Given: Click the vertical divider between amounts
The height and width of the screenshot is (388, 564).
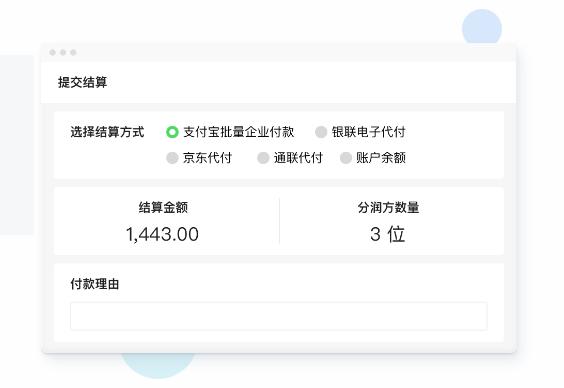Looking at the screenshot, I should click(279, 221).
